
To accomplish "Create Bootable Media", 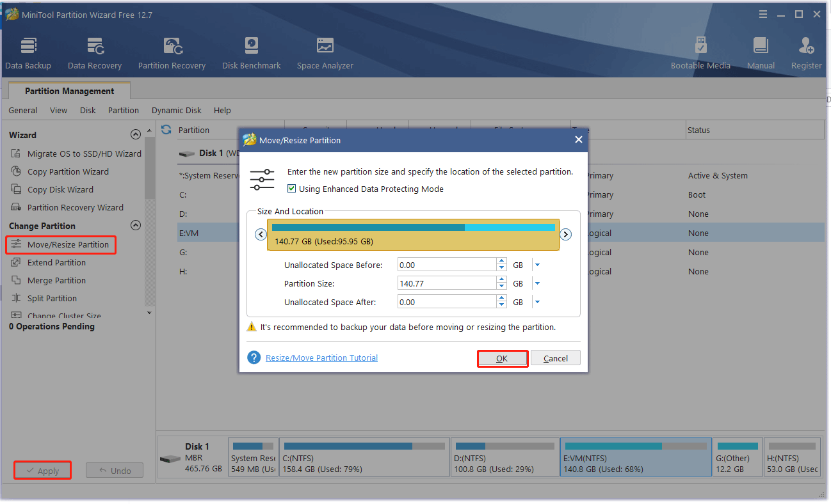I will point(700,54).
